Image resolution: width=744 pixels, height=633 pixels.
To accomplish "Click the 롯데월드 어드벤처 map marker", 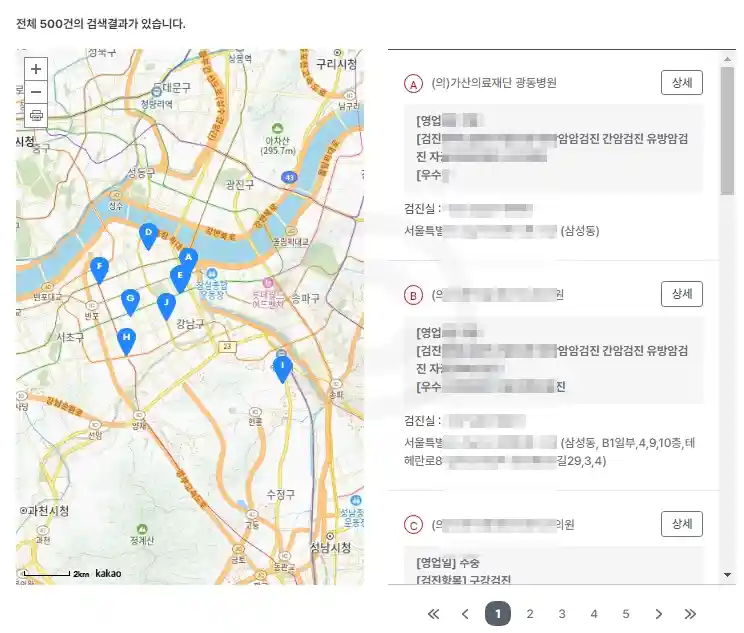I will pos(268,283).
